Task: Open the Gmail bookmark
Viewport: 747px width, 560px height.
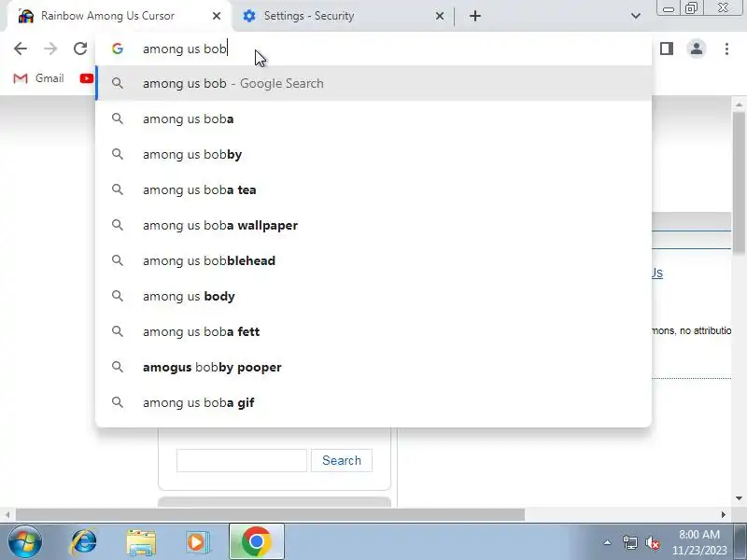Action: pos(38,78)
